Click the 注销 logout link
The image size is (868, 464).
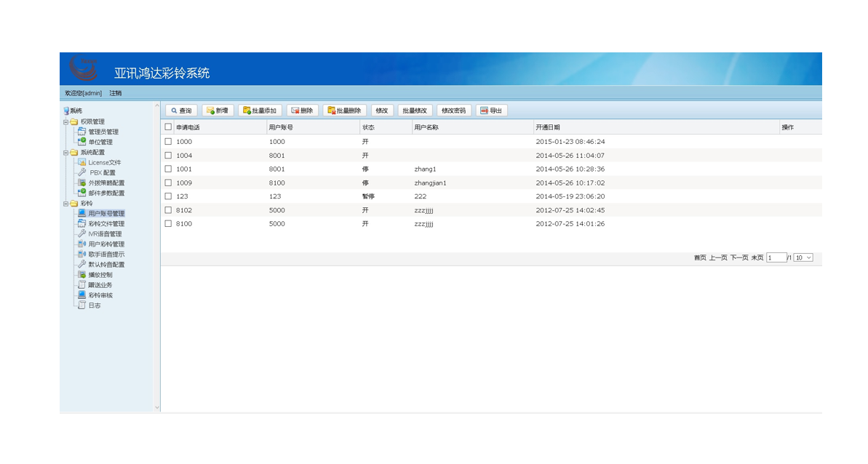coord(116,93)
